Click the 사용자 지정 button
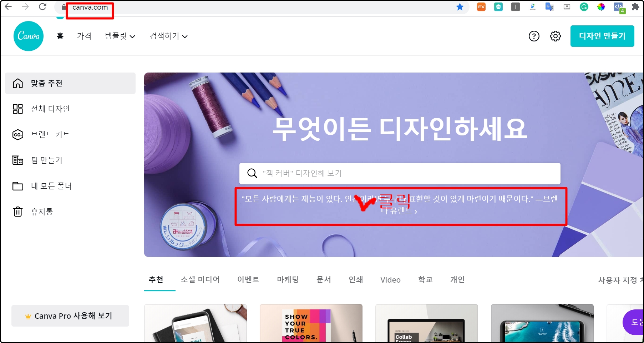 coord(620,280)
